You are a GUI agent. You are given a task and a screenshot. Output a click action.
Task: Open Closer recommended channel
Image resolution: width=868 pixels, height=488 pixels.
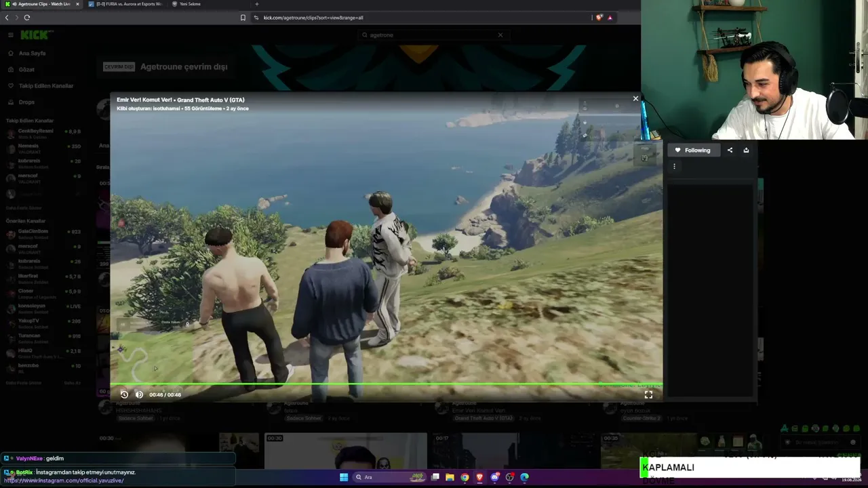[43, 293]
